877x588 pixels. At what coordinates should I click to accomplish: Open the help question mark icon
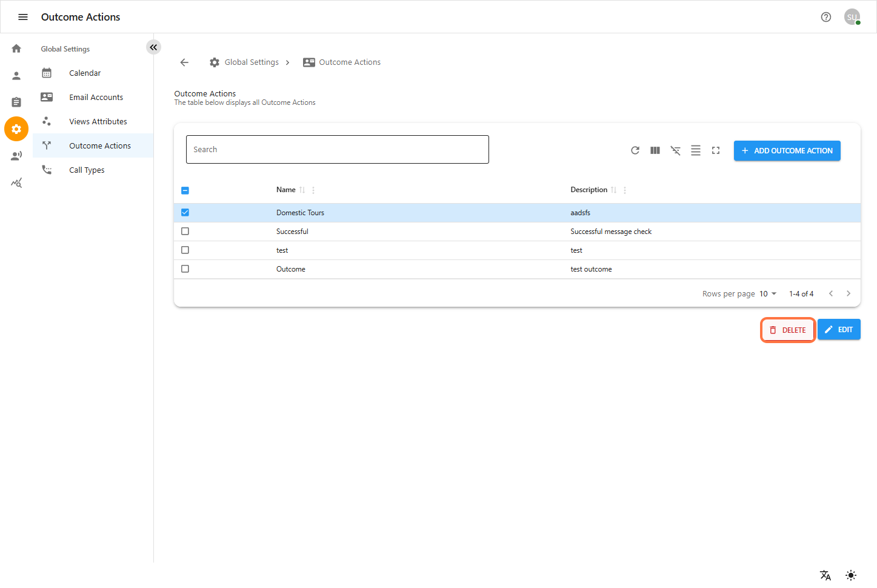(x=825, y=17)
